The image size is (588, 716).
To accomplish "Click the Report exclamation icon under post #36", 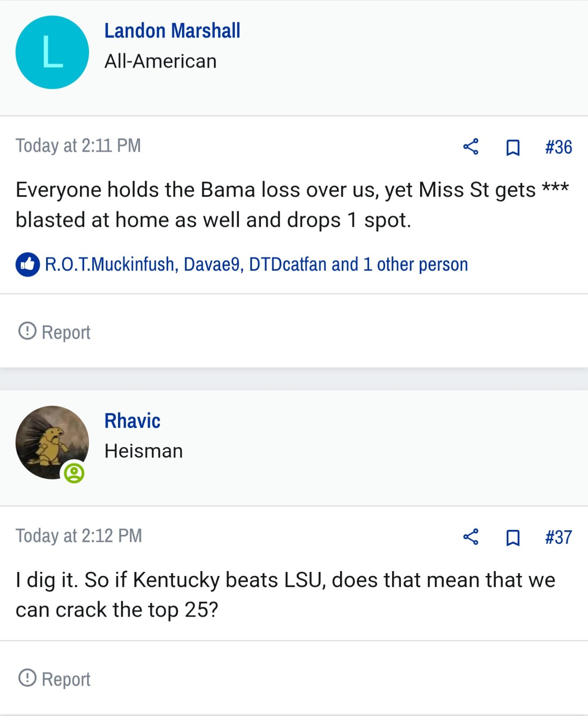I will pyautogui.click(x=27, y=331).
